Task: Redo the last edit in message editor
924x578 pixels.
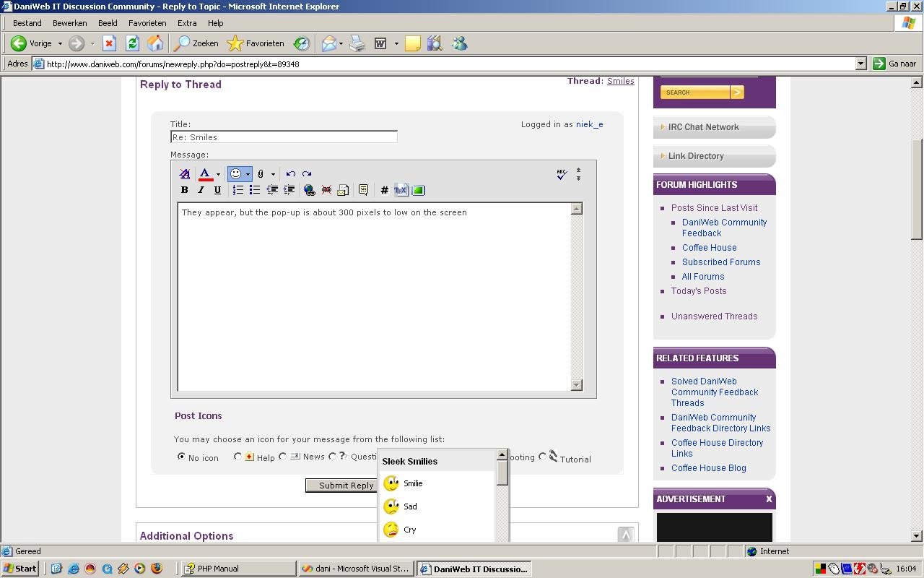Action: pos(307,174)
